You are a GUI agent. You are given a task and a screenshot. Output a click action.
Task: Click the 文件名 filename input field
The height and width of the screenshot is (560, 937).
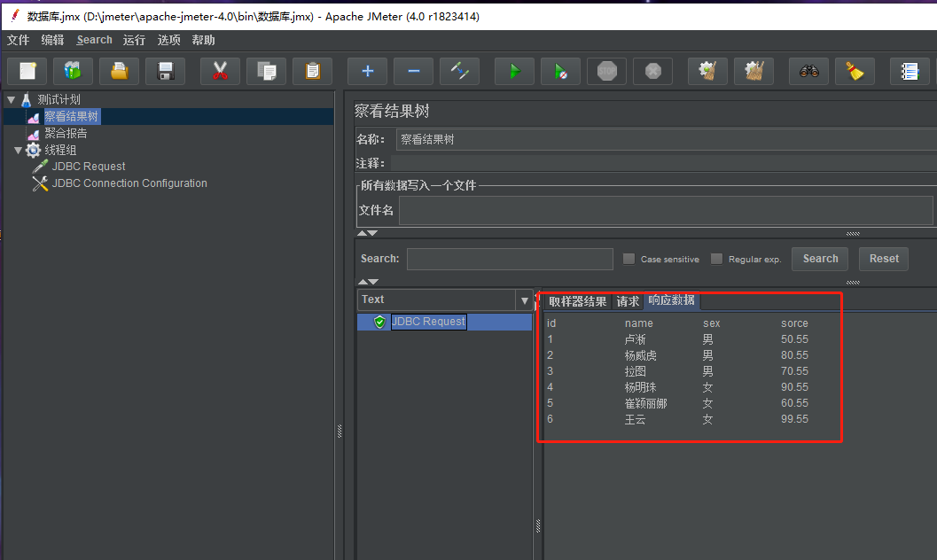coord(666,211)
